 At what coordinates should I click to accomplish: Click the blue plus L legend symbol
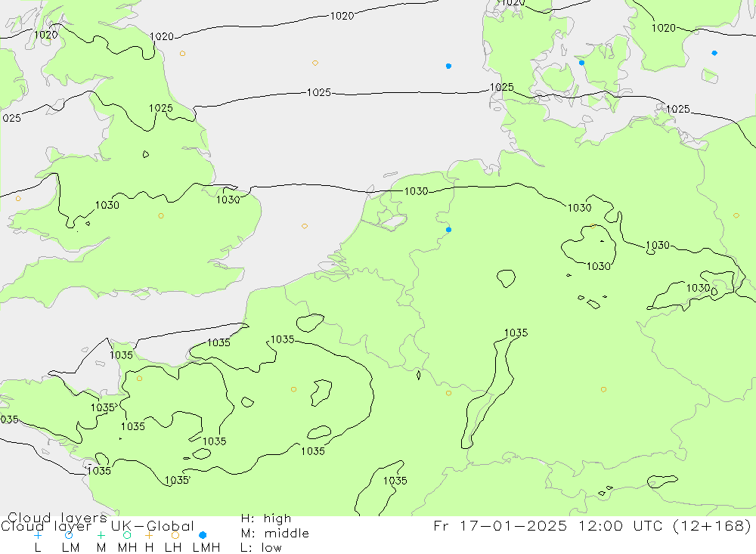(x=38, y=535)
